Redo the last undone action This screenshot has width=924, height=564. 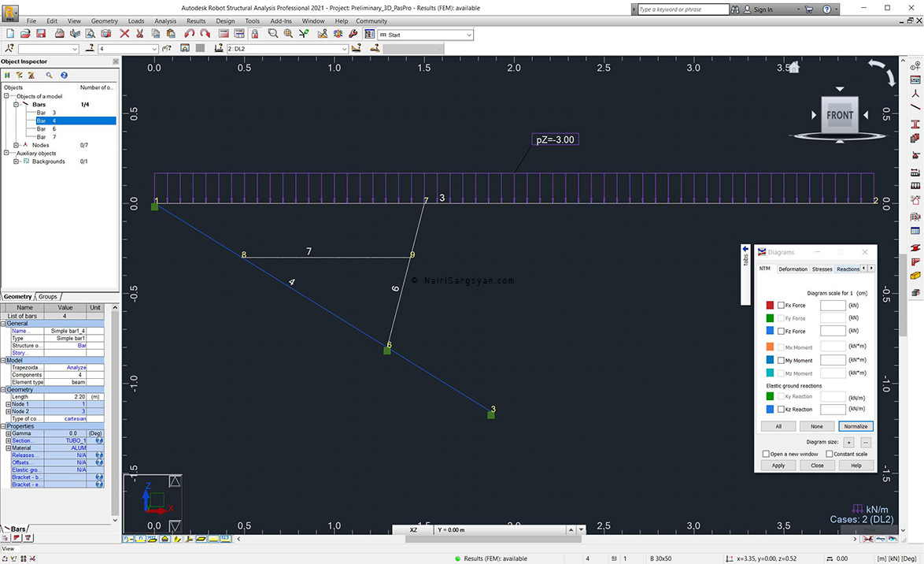click(x=205, y=34)
